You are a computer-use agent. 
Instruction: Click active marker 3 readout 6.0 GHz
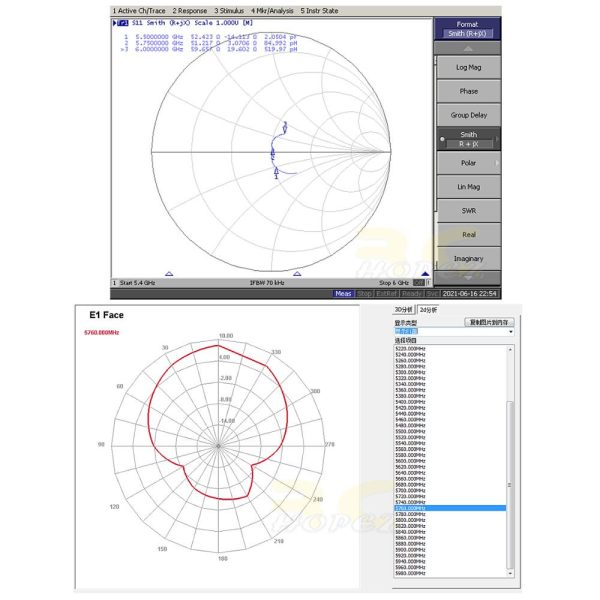tap(209, 49)
